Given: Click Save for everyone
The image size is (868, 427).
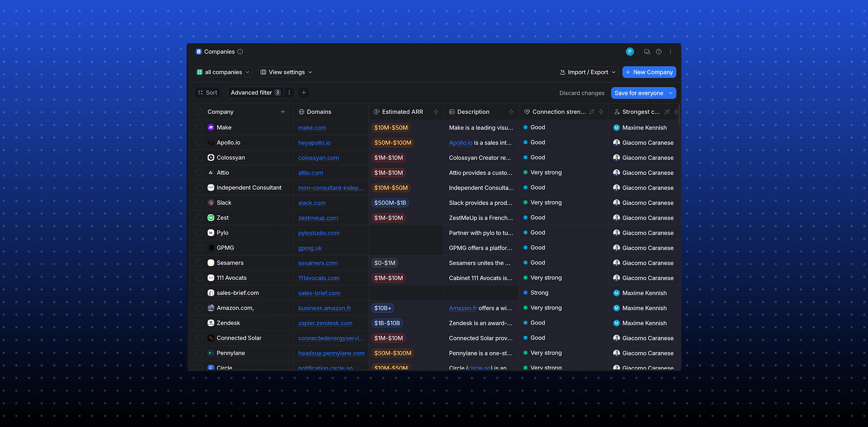Looking at the screenshot, I should (639, 93).
